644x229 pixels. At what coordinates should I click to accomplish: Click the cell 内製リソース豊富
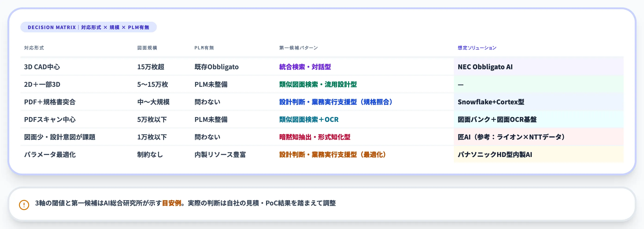pyautogui.click(x=220, y=154)
